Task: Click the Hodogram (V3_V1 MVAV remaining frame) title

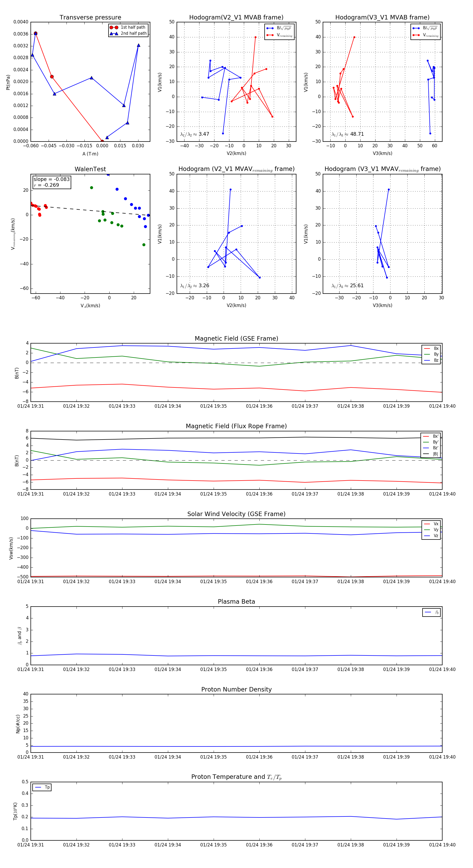Action: [382, 169]
